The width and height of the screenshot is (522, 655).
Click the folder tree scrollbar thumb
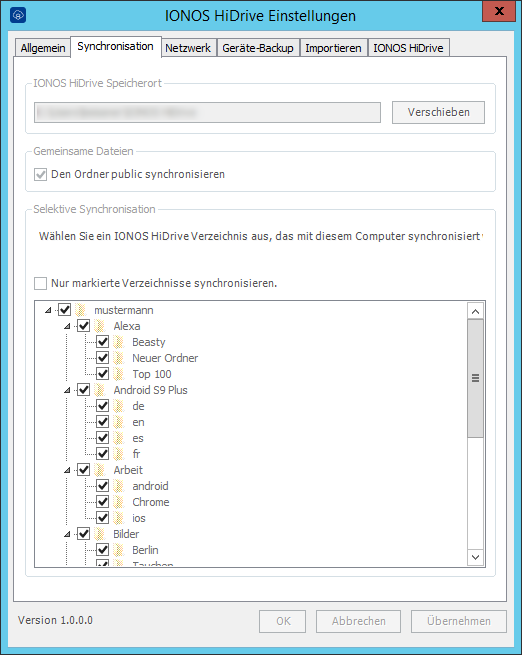475,378
